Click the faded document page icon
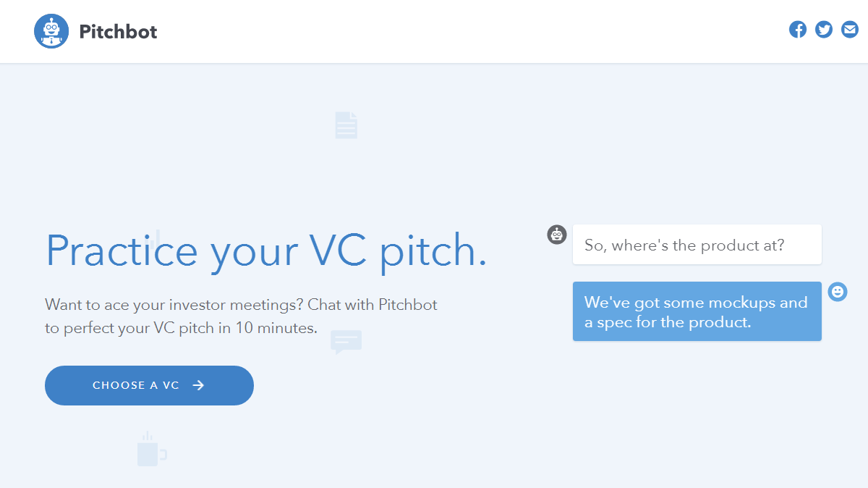Viewport: 868px width, 488px height. tap(346, 125)
